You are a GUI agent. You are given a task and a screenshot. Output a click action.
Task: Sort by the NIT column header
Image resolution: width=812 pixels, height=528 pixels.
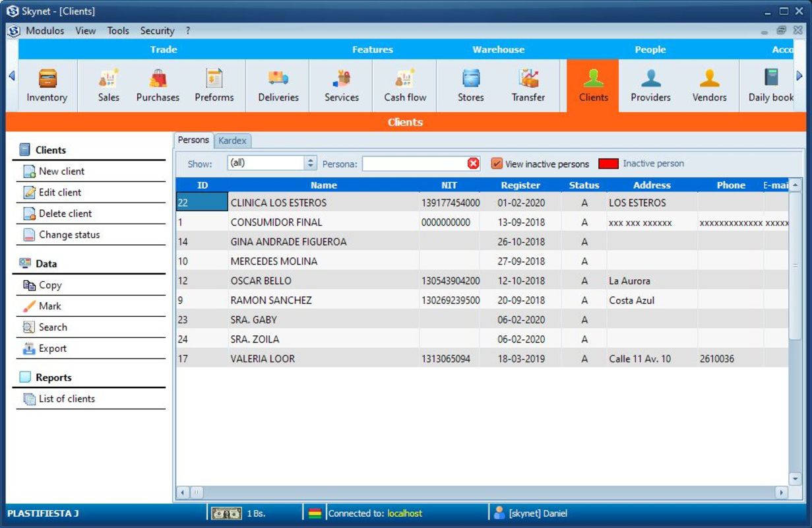pos(449,185)
